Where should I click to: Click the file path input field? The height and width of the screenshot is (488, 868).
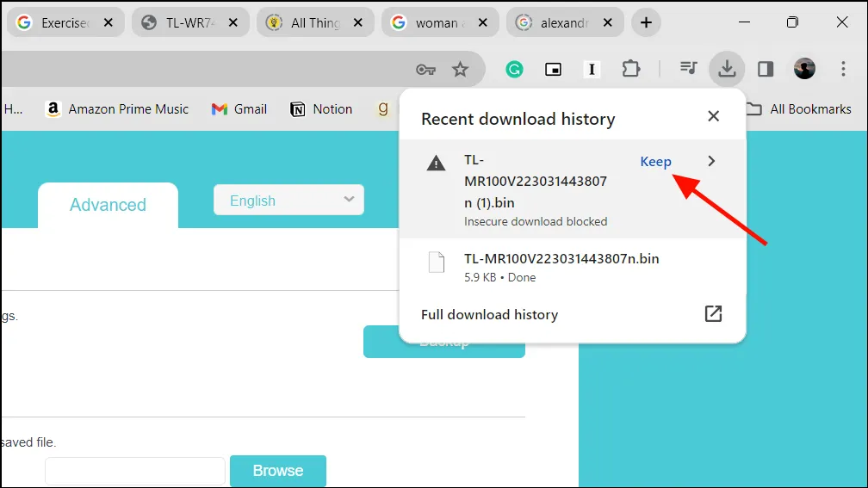[135, 472]
